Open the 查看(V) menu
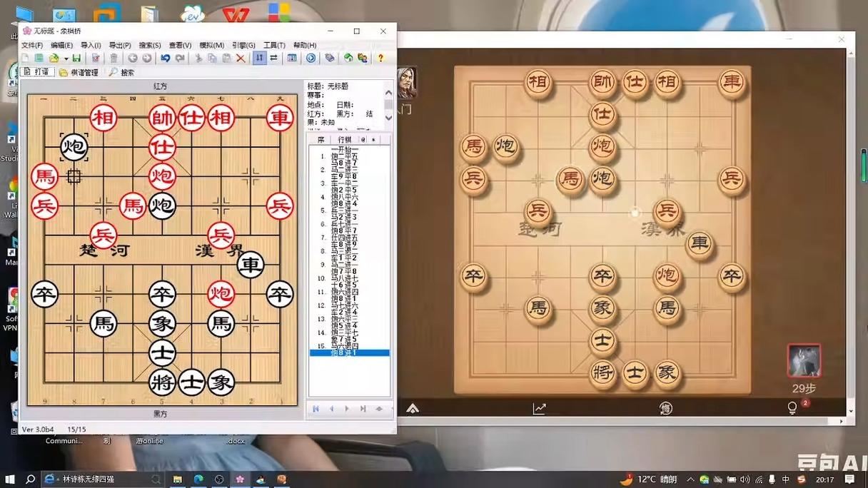 (180, 45)
